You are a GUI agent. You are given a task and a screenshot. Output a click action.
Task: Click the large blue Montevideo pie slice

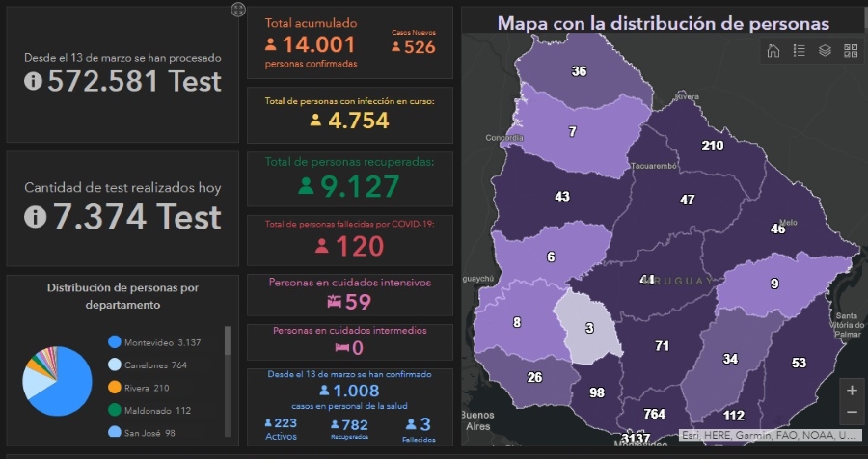click(68, 395)
